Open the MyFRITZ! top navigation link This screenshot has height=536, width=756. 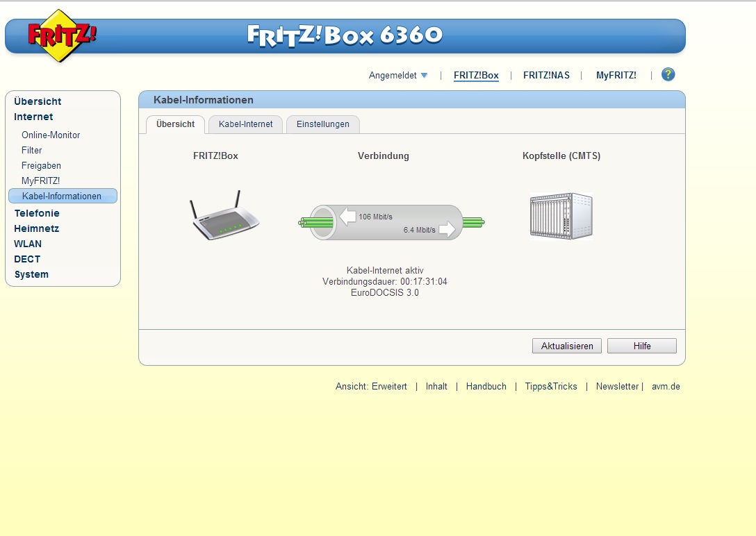pyautogui.click(x=616, y=75)
